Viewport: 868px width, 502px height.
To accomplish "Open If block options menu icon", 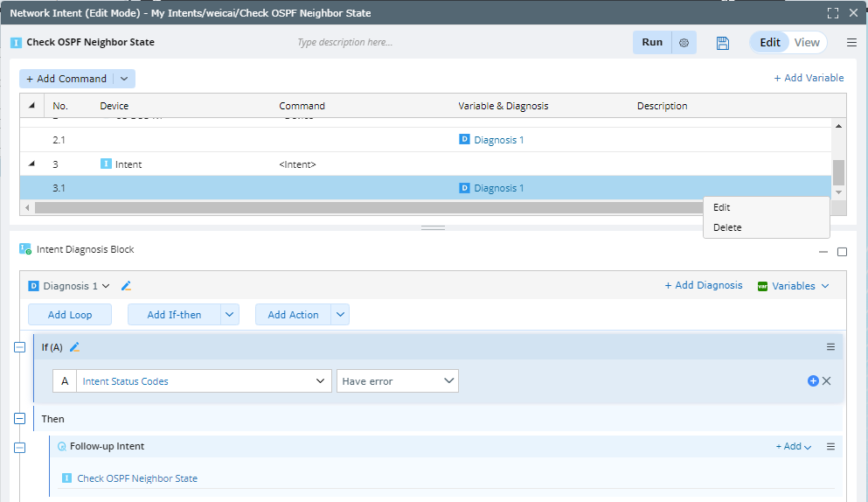I will pyautogui.click(x=830, y=347).
